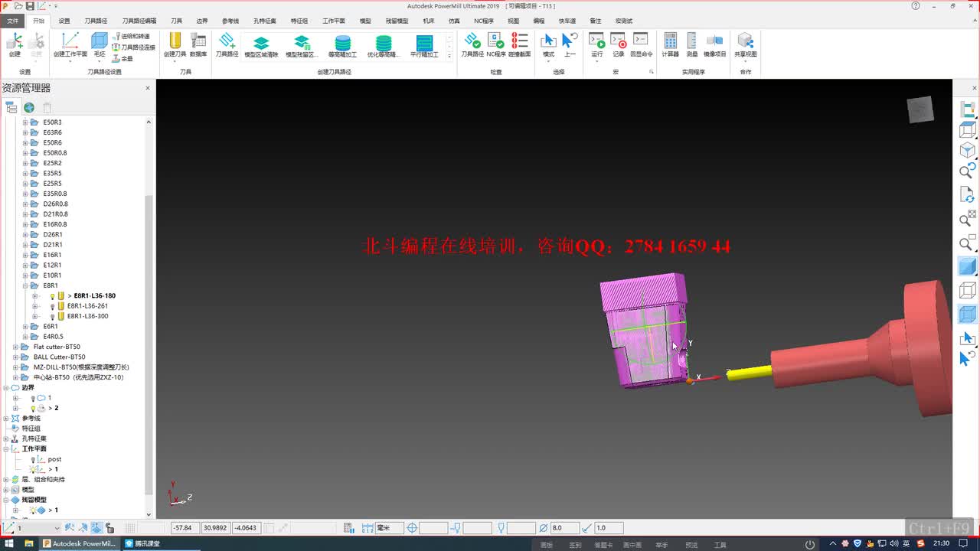Screen dimensions: 980x551
Task: Select the E25R2 tool folder
Action: [52, 163]
